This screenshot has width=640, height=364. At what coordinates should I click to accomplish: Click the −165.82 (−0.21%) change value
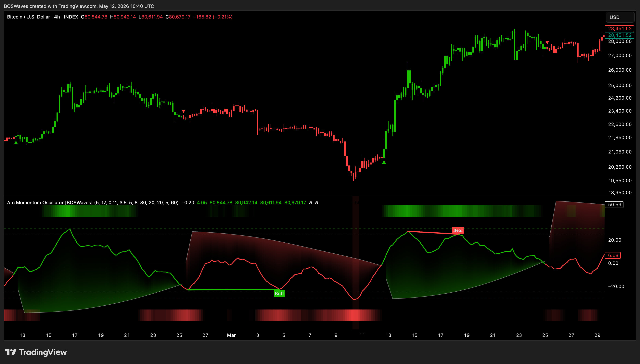pos(213,17)
